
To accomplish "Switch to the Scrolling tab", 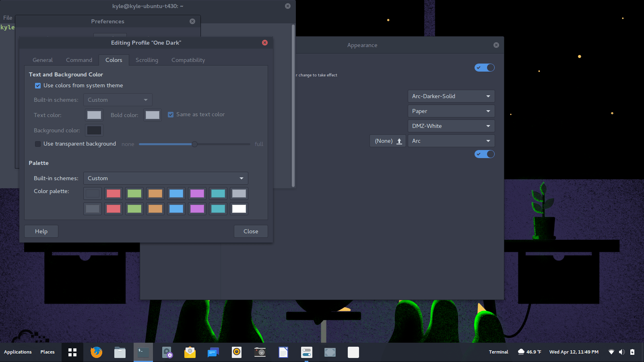I will pos(146,60).
